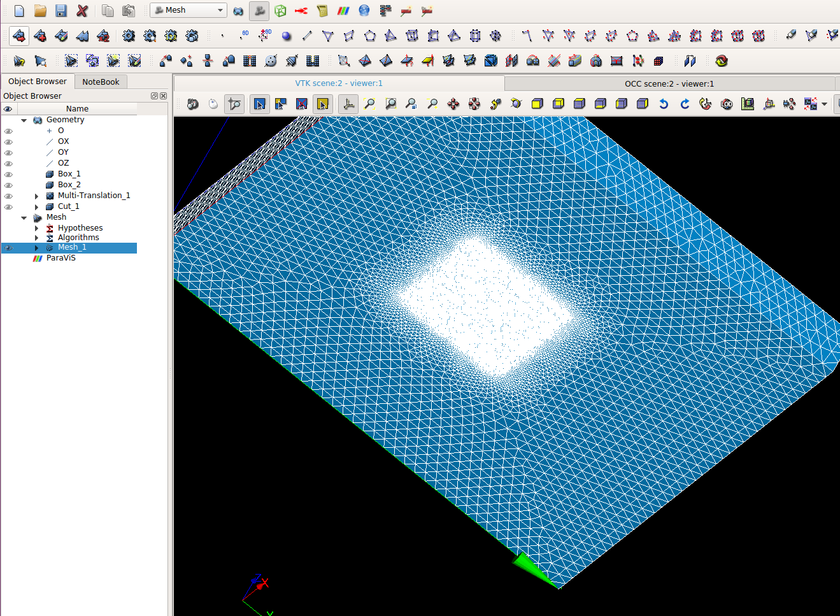Viewport: 840px width, 616px height.
Task: Click the Compute mesh gear icon
Action: 129,36
